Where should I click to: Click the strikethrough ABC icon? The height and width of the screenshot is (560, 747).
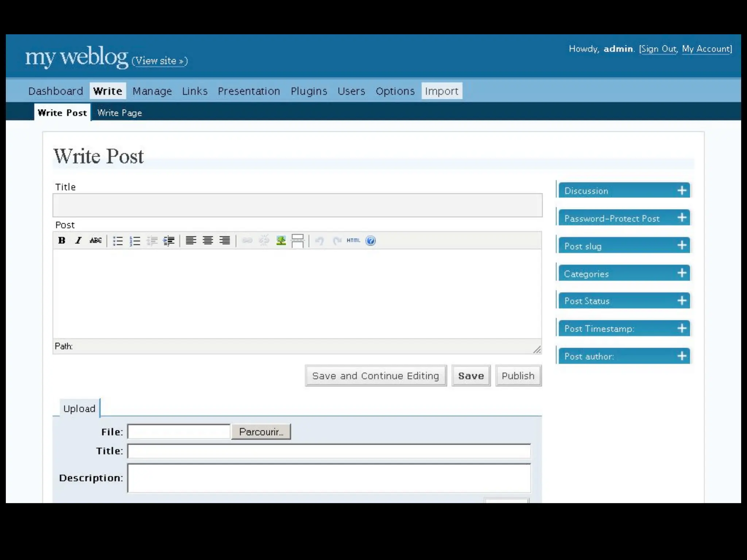tap(96, 240)
